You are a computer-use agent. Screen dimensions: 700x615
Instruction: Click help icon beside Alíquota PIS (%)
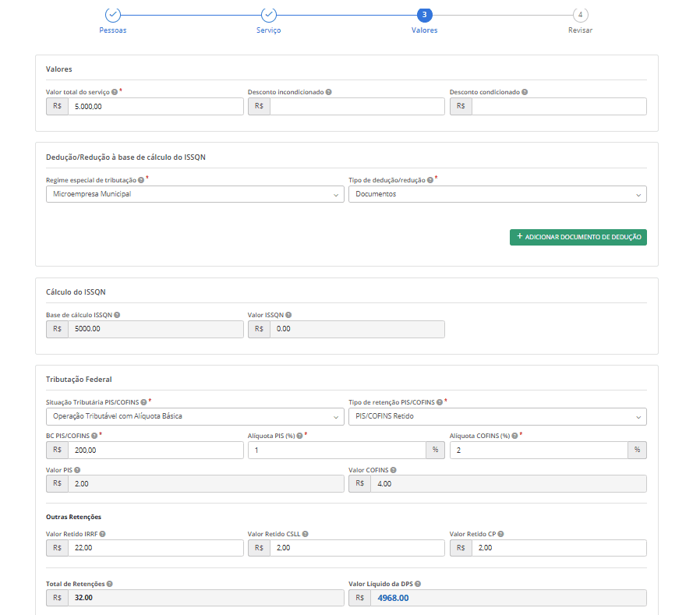pos(300,436)
